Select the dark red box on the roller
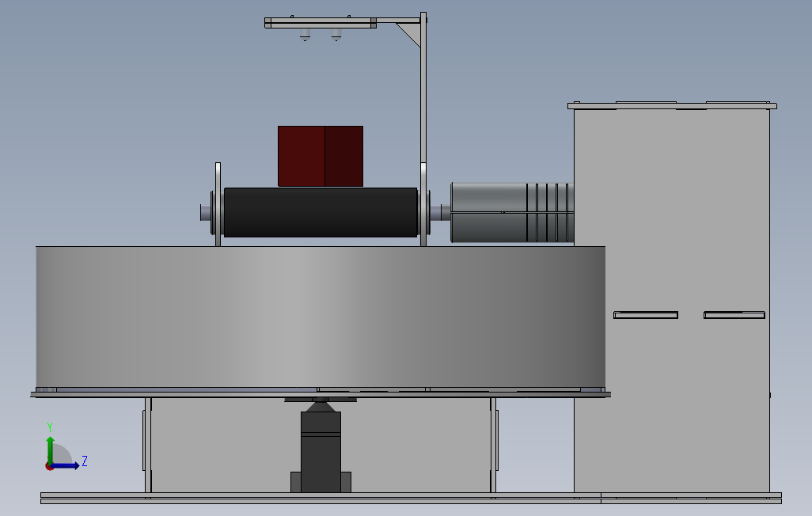The image size is (812, 516). (x=320, y=156)
